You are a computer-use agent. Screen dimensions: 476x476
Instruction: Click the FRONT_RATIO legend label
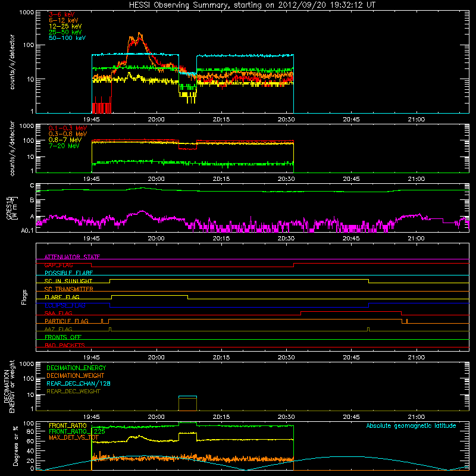tap(68, 425)
